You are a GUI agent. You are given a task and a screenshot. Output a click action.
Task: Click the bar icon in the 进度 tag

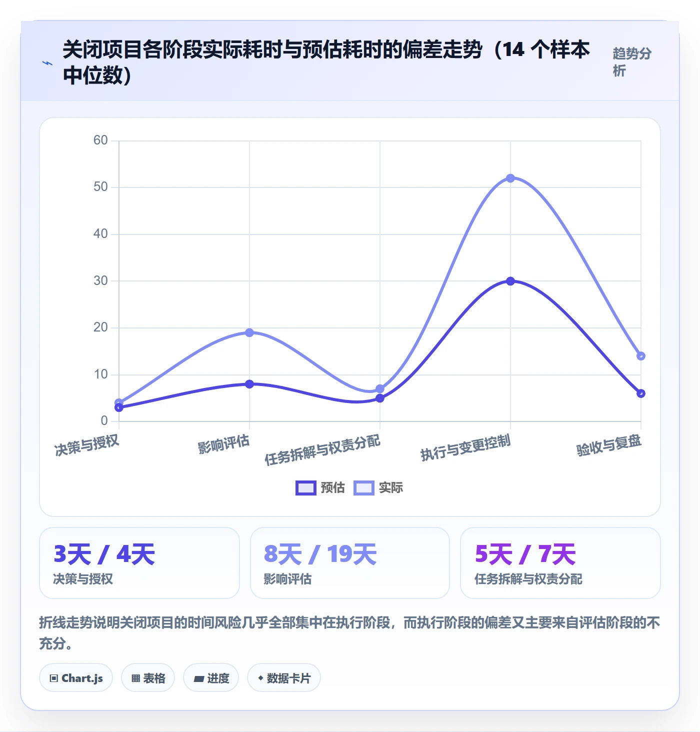198,678
